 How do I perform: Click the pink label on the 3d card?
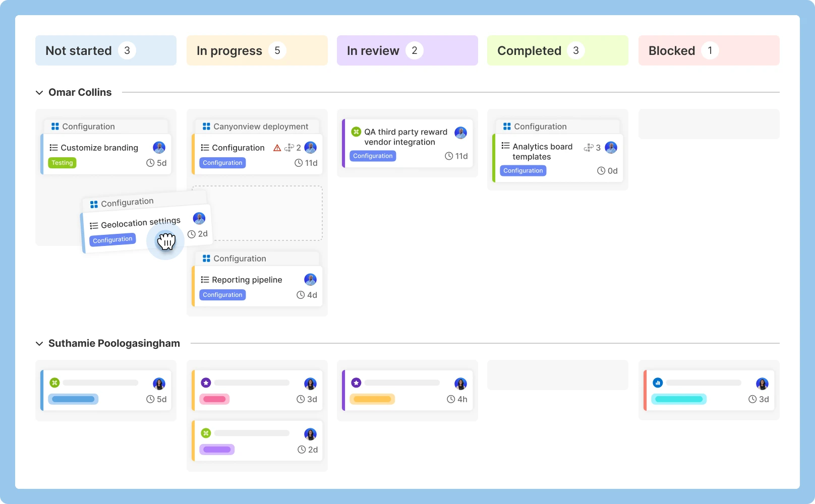[214, 399]
